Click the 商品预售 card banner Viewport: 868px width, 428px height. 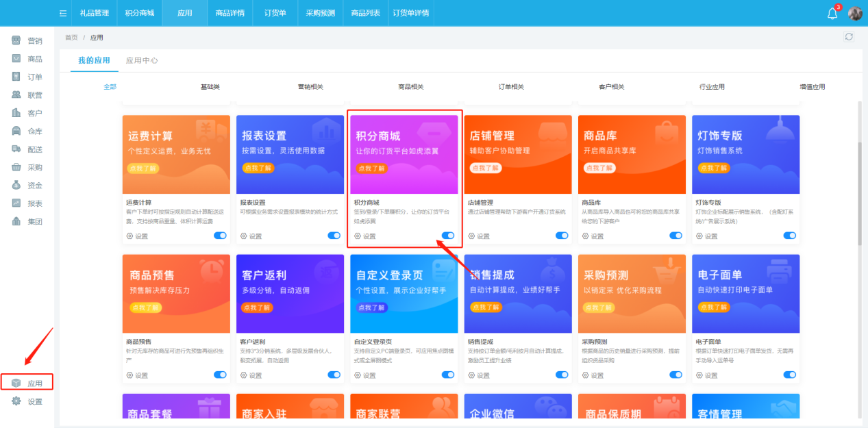click(x=175, y=293)
